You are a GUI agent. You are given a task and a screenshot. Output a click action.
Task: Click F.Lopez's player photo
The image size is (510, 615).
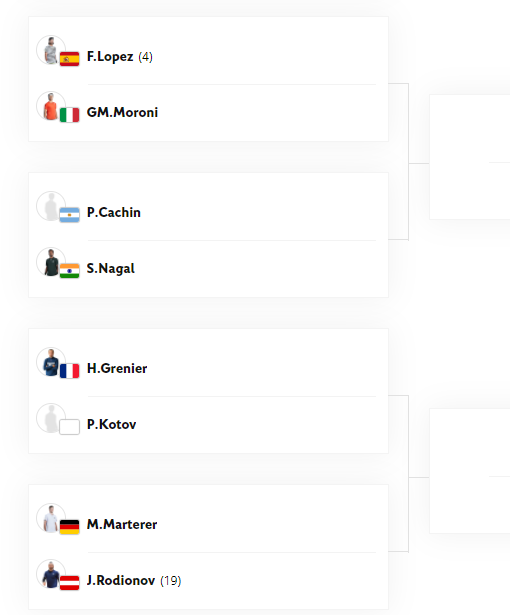coord(51,50)
